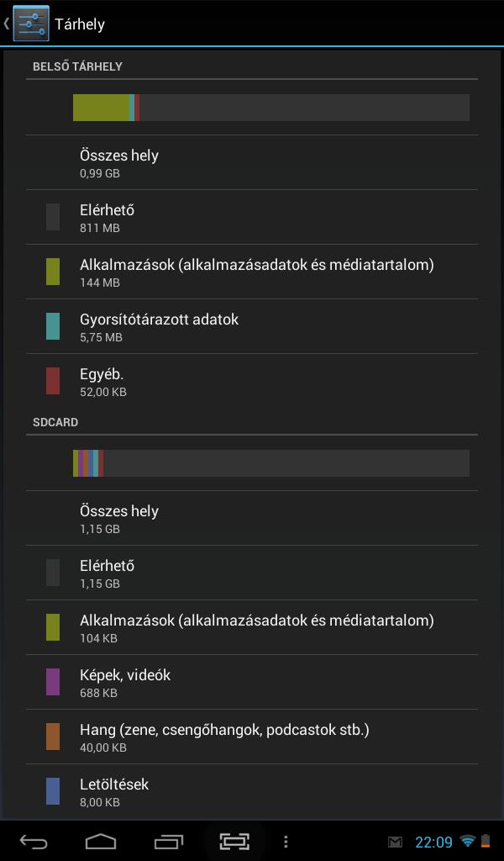The width and height of the screenshot is (504, 861).
Task: Tap the Home navigation button
Action: click(x=101, y=841)
